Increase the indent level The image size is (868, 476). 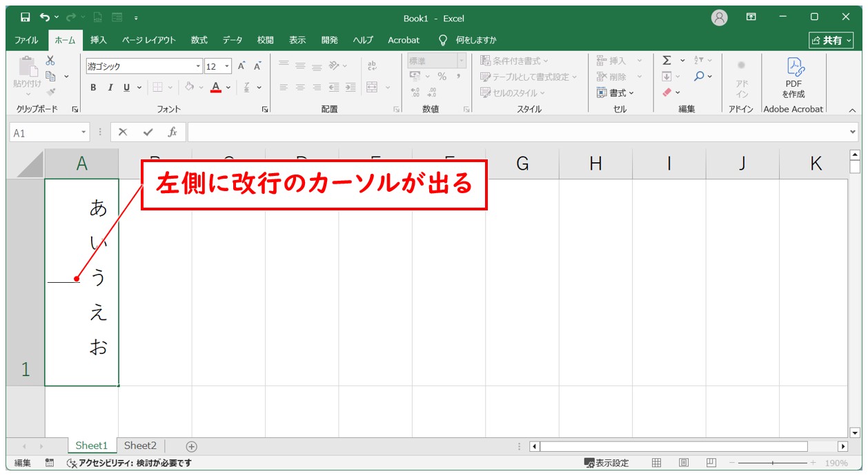351,88
